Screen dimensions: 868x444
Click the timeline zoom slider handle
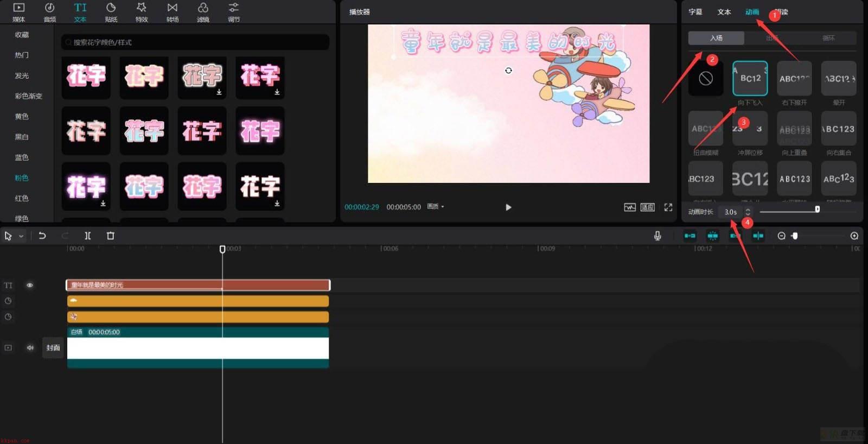pos(795,236)
